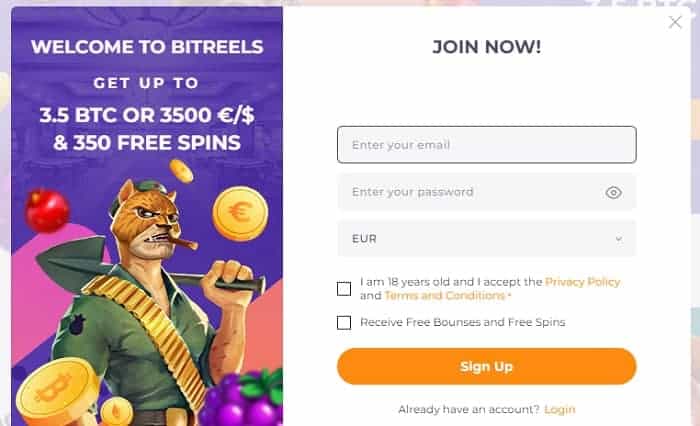Viewport: 700px width, 426px height.
Task: Click the red apple graphic
Action: coord(47,210)
